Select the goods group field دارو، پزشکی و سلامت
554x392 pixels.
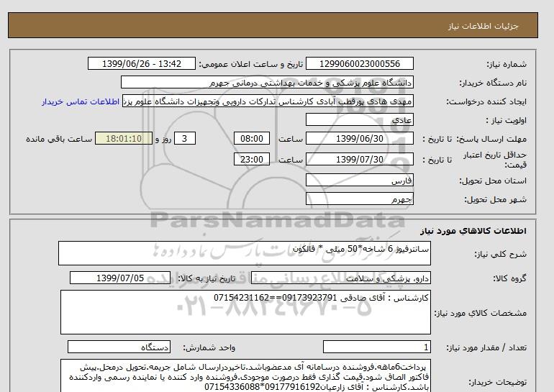point(340,278)
